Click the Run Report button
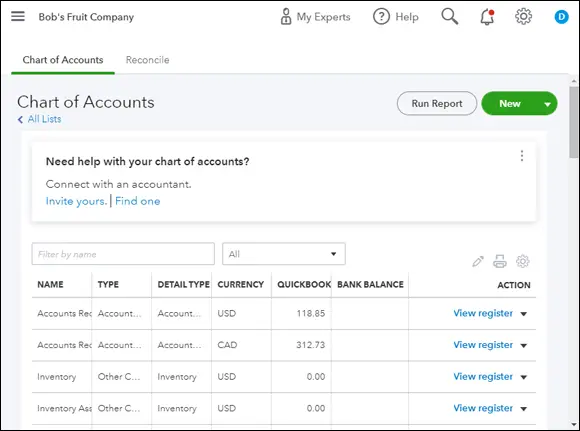Screen dimensions: 580x431 pyautogui.click(x=437, y=104)
